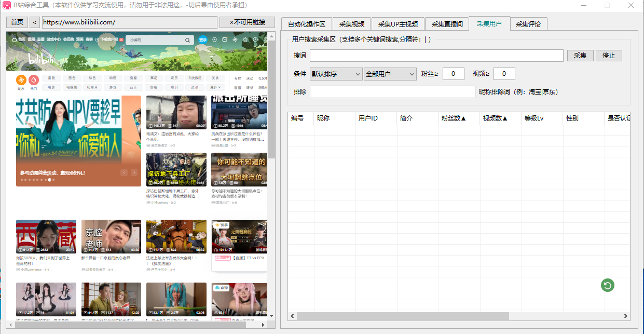644x334 pixels.
Task: Click the creator center icon beside 登录
Action: [x=214, y=40]
